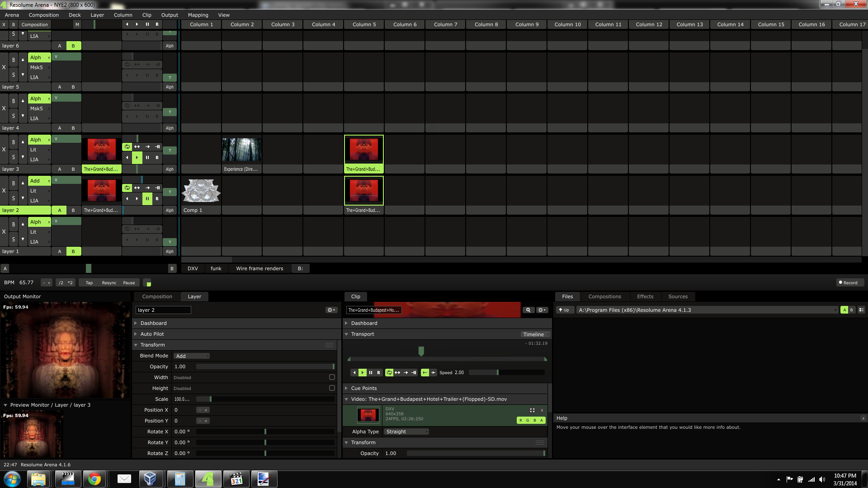
Task: Toggle the red R channel button
Action: point(521,420)
